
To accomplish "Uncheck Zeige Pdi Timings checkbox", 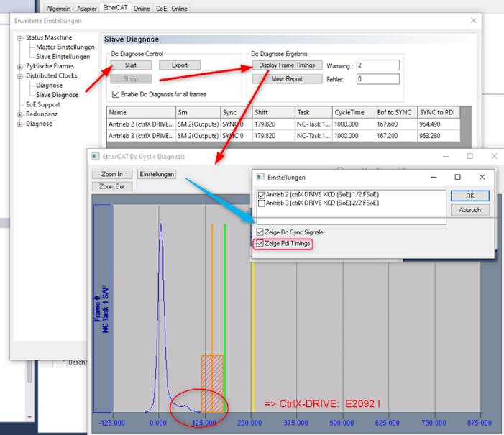I will pyautogui.click(x=260, y=244).
